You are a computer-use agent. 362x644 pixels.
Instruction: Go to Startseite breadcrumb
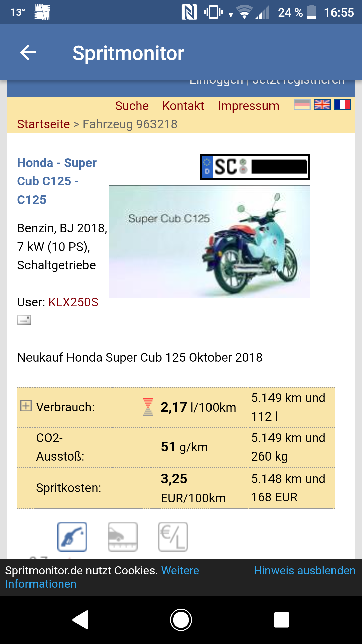[x=44, y=124]
